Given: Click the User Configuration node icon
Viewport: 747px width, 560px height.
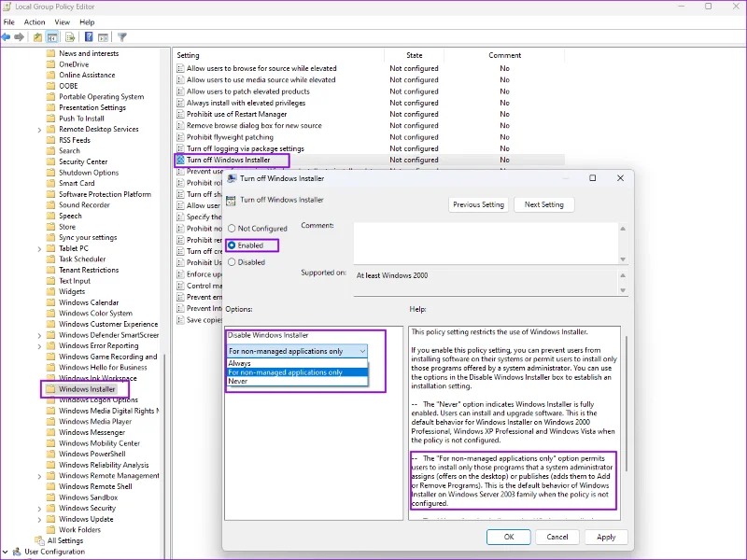Looking at the screenshot, I should (x=17, y=552).
